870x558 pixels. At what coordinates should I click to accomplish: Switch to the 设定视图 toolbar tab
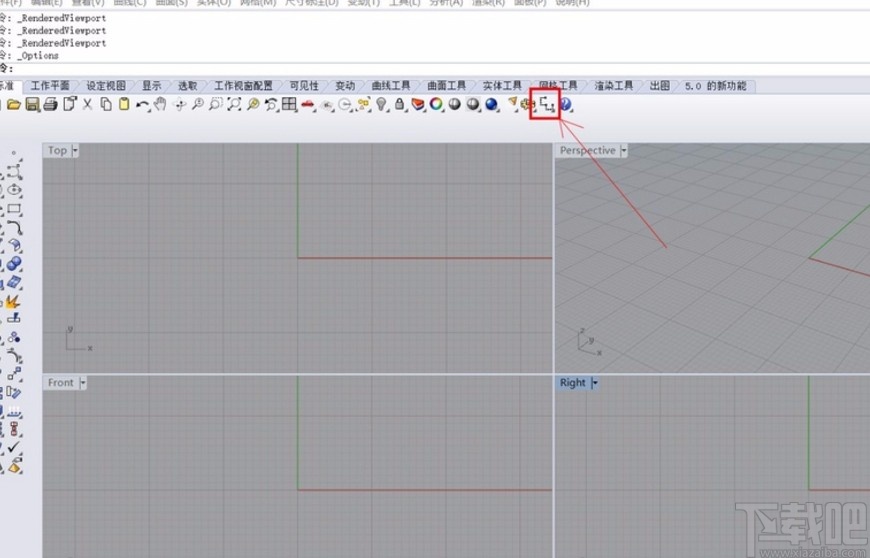pyautogui.click(x=106, y=85)
